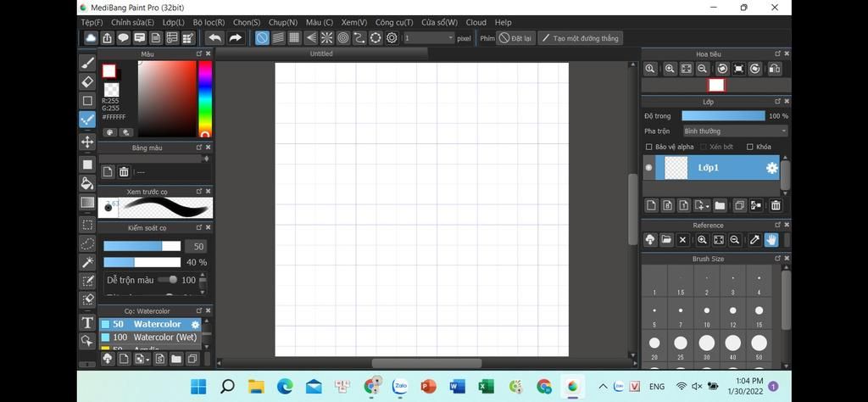
Task: Open the Pha trộn blending dropdown
Action: 735,131
